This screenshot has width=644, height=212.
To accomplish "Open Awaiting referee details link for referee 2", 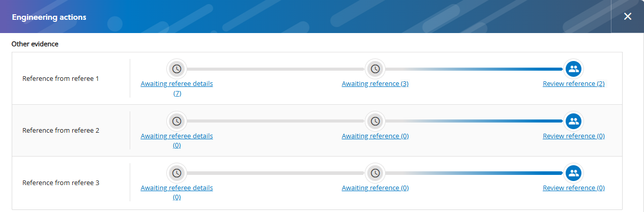I will (x=177, y=136).
